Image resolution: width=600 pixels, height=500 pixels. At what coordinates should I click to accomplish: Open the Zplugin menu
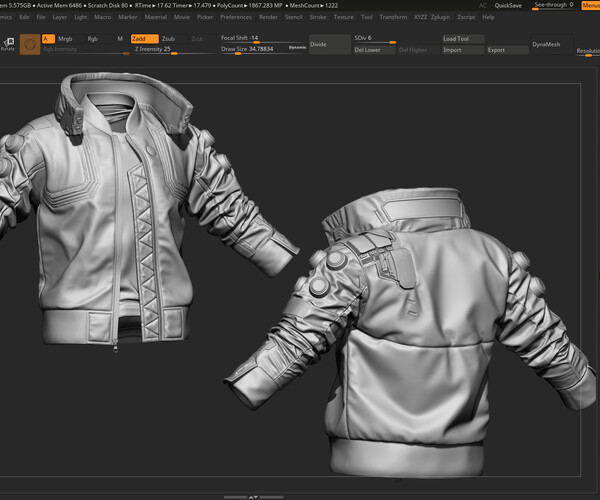440,17
